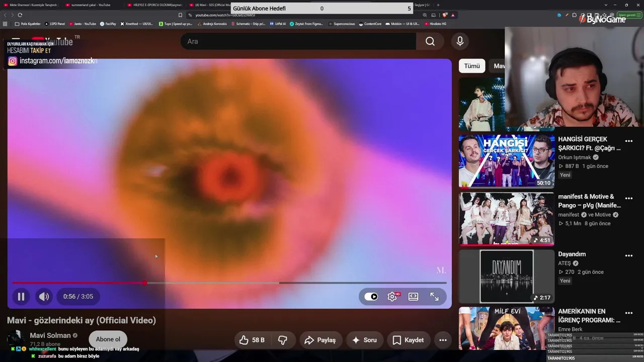
Task: Go forward in browser history
Action: pyautogui.click(x=12, y=15)
